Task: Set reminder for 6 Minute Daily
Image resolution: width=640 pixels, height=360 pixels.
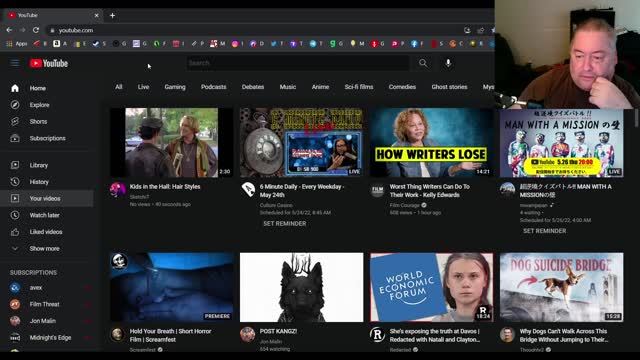Action: pos(284,224)
